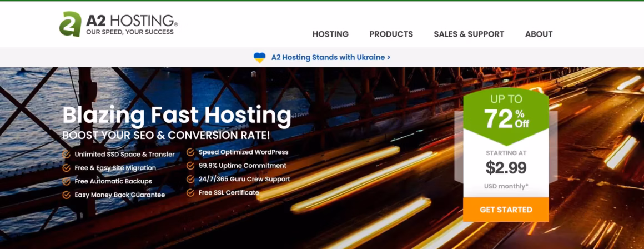Click checkmark beside Free & Easy Site Migration
This screenshot has width=644, height=249.
pyautogui.click(x=66, y=168)
